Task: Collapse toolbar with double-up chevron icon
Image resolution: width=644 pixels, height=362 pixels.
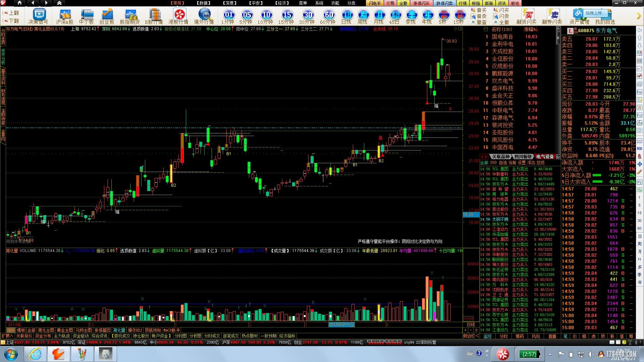Action: (x=59, y=3)
